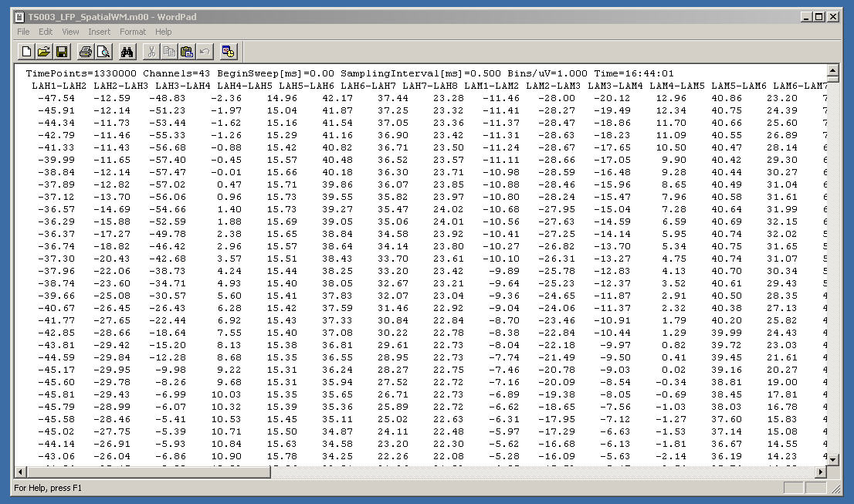This screenshot has height=504, width=854.
Task: Expand the Format menu
Action: (132, 32)
